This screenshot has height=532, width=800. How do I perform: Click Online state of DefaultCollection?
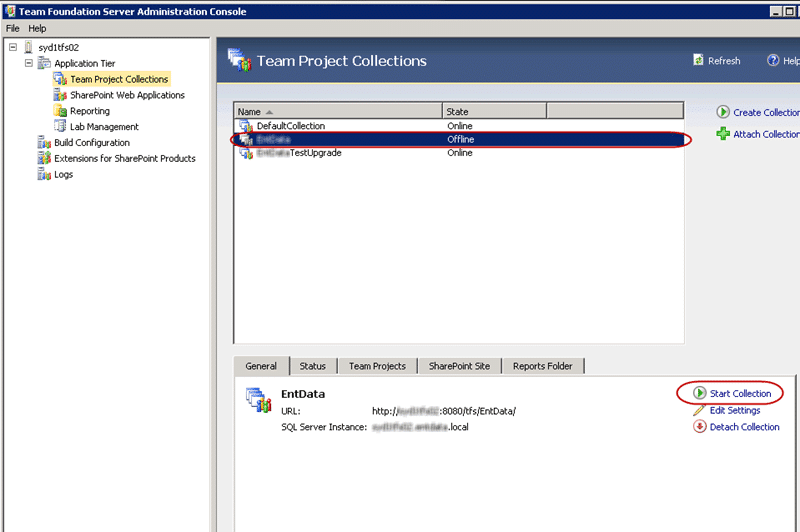click(460, 125)
